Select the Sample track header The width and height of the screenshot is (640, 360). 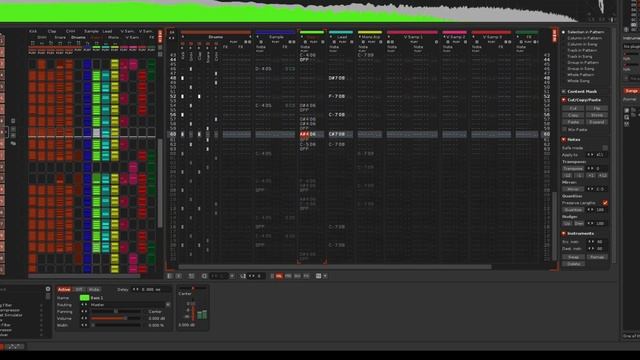coord(276,37)
